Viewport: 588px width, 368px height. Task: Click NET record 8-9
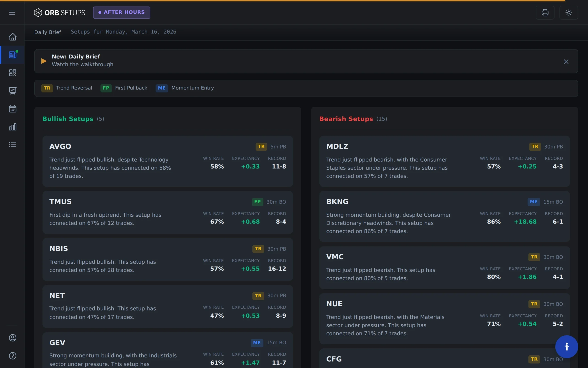[x=281, y=316]
